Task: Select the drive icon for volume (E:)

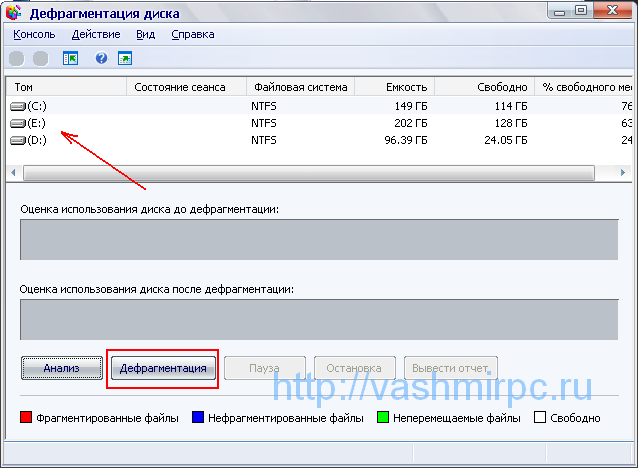Action: pyautogui.click(x=17, y=123)
